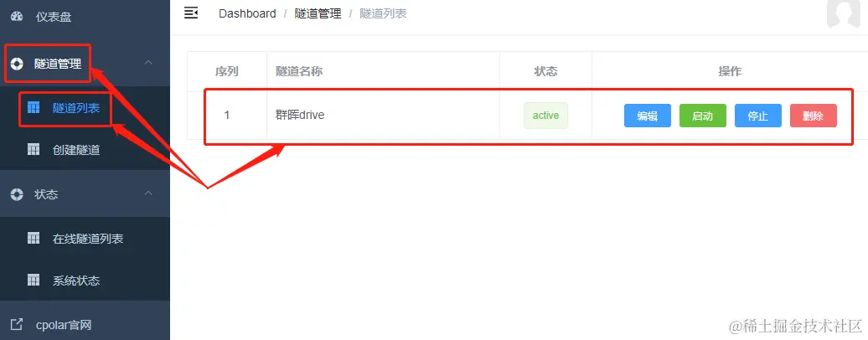Screen dimensions: 868x340
Task: Collapse the 状态 menu chevron
Action: [x=148, y=193]
